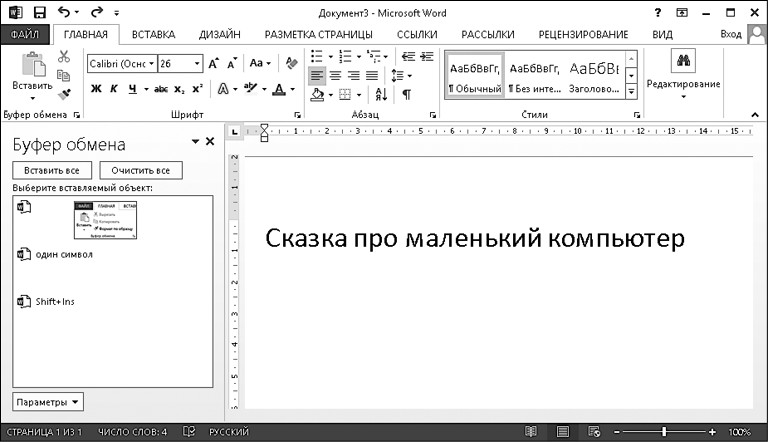
Task: Select the 'один символ' clipboard item
Action: pyautogui.click(x=64, y=254)
